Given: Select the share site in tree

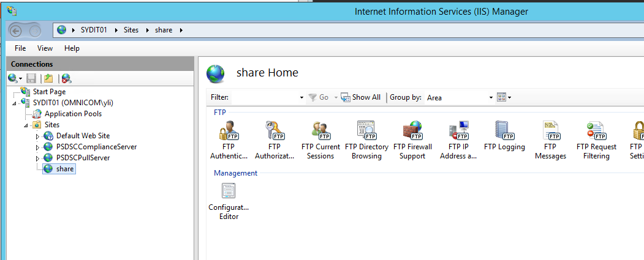Looking at the screenshot, I should pos(65,169).
